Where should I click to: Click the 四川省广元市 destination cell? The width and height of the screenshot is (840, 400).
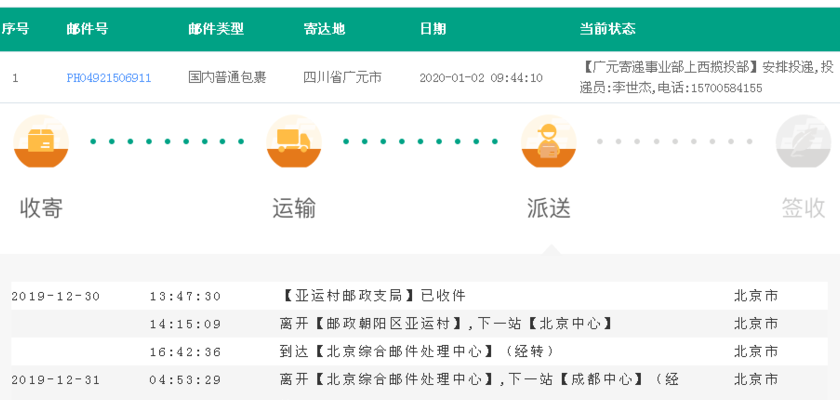coord(342,78)
